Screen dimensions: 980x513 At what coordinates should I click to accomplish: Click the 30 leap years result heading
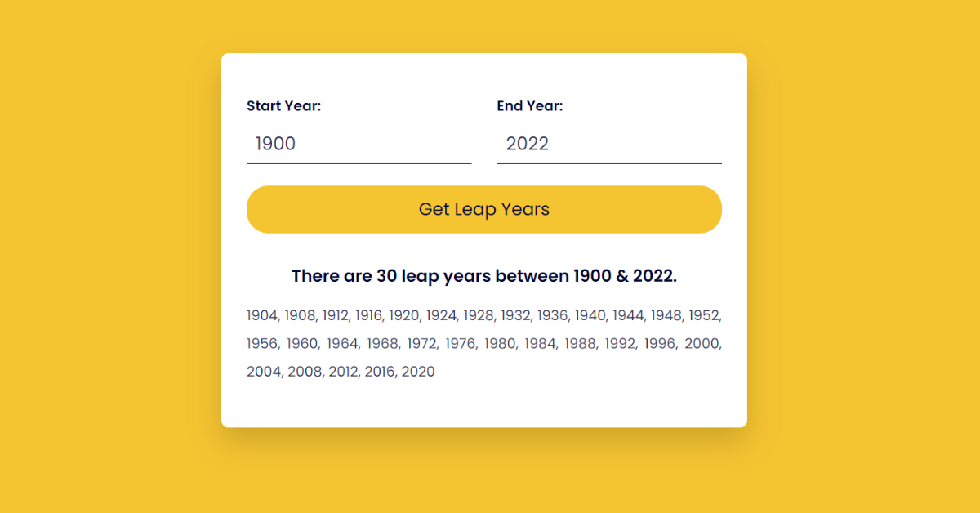(x=484, y=276)
